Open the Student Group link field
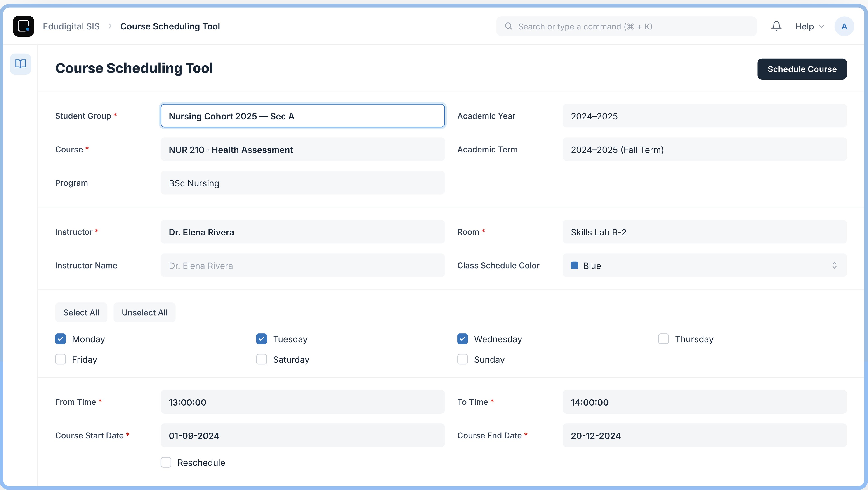 point(303,116)
